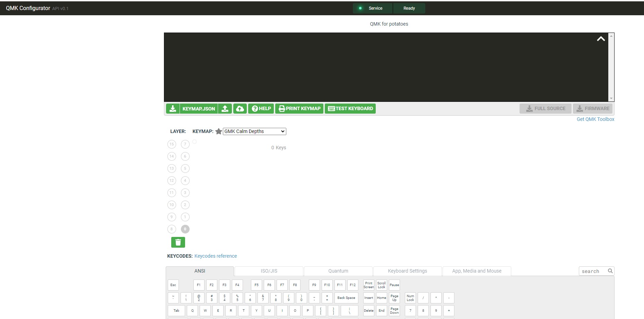The width and height of the screenshot is (644, 319).
Task: Switch to layer 15
Action: point(172,144)
